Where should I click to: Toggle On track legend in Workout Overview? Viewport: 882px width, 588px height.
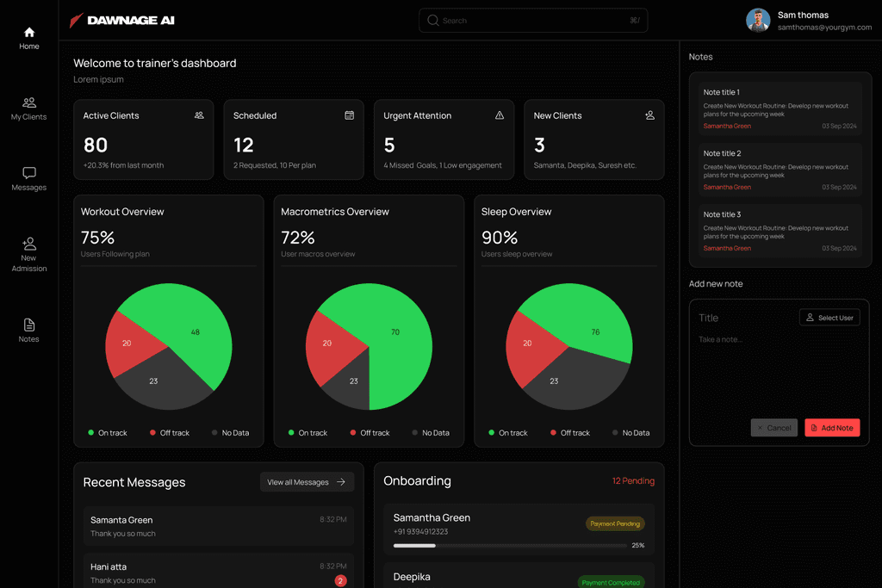tap(107, 433)
